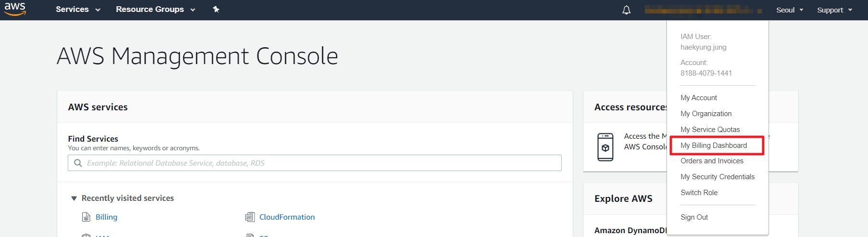Image resolution: width=868 pixels, height=237 pixels.
Task: Click the Find Services search field
Action: (317, 163)
